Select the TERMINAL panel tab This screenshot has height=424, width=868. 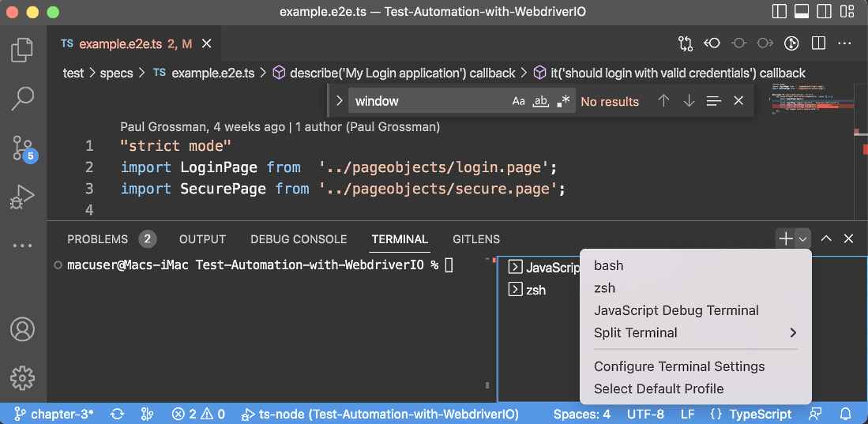pos(400,239)
